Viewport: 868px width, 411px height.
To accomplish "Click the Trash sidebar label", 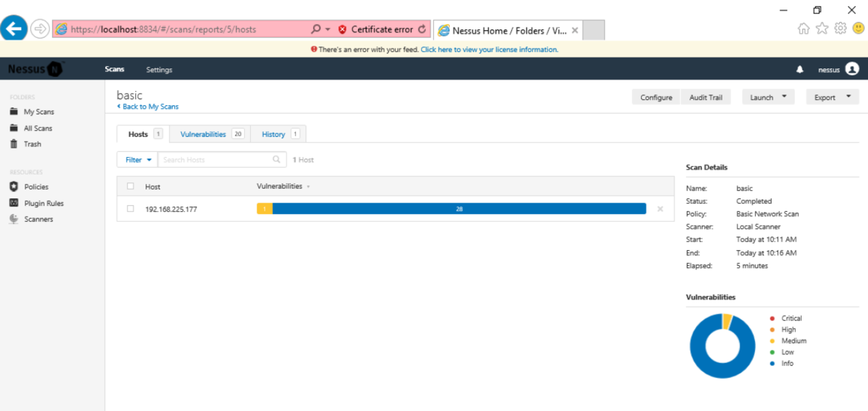I will [x=33, y=144].
